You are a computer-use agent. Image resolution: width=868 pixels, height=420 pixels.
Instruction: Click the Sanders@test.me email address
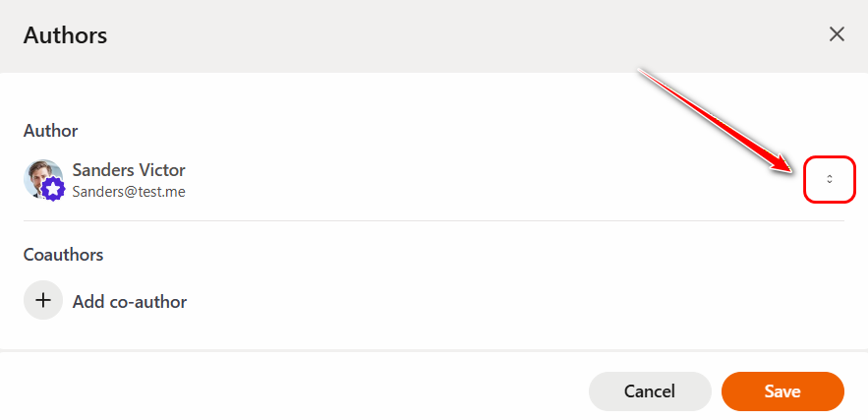tap(129, 192)
